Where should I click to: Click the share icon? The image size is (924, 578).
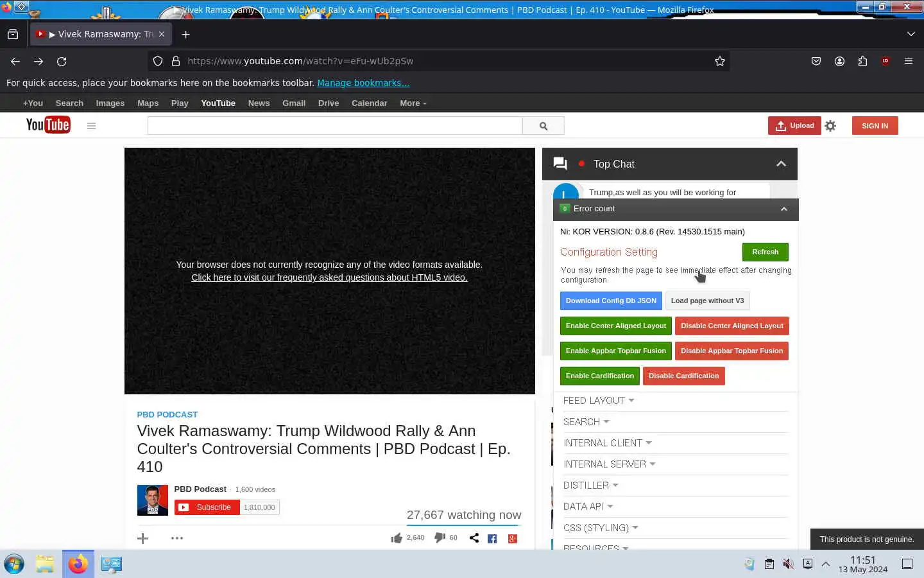click(474, 538)
